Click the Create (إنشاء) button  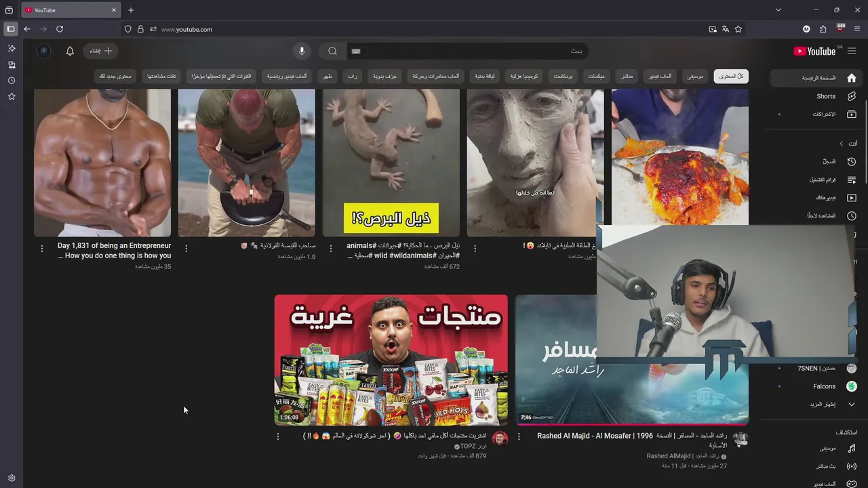[x=101, y=51]
